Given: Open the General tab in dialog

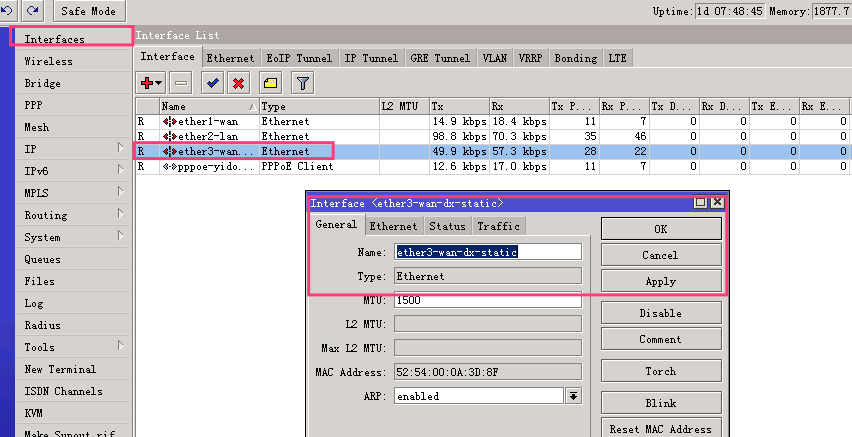Looking at the screenshot, I should click(336, 224).
